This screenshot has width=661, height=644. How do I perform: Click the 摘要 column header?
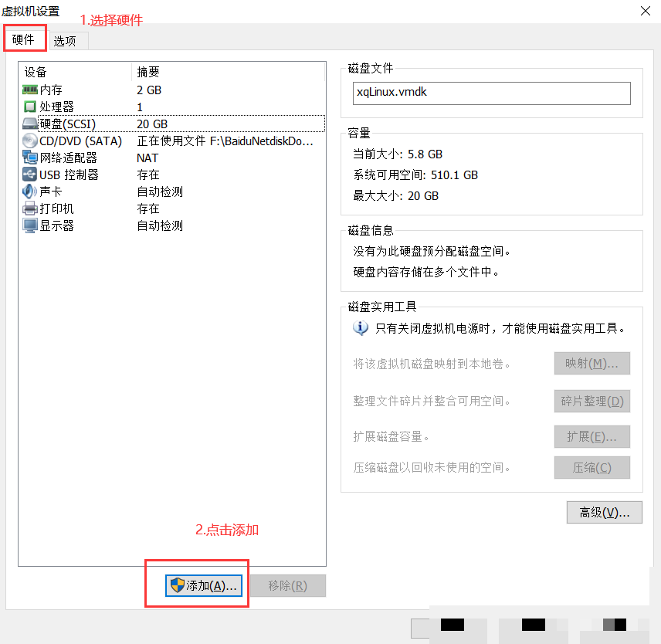coord(229,72)
